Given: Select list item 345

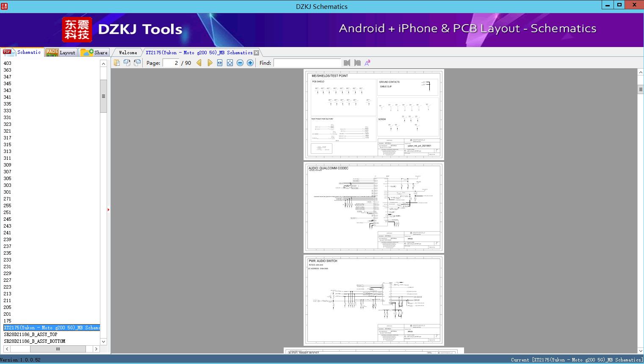Looking at the screenshot, I should [8, 83].
